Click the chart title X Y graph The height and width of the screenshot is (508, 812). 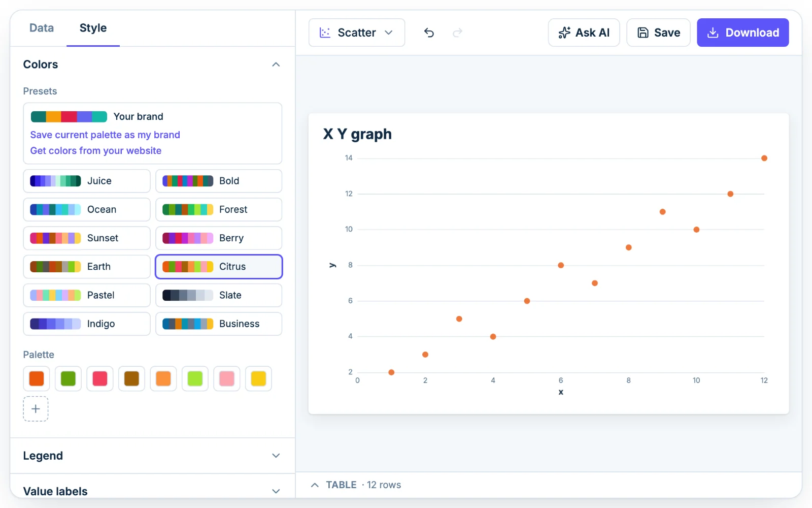pos(357,134)
